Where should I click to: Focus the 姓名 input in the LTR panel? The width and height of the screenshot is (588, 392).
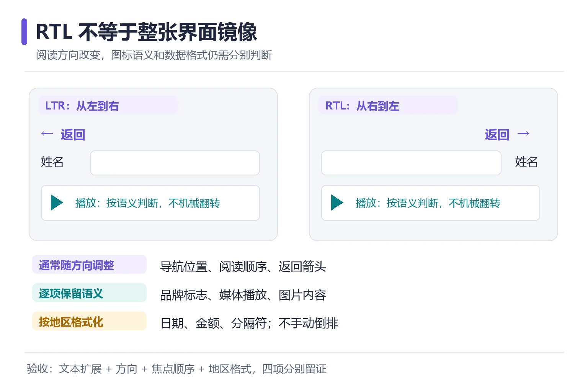click(x=175, y=163)
